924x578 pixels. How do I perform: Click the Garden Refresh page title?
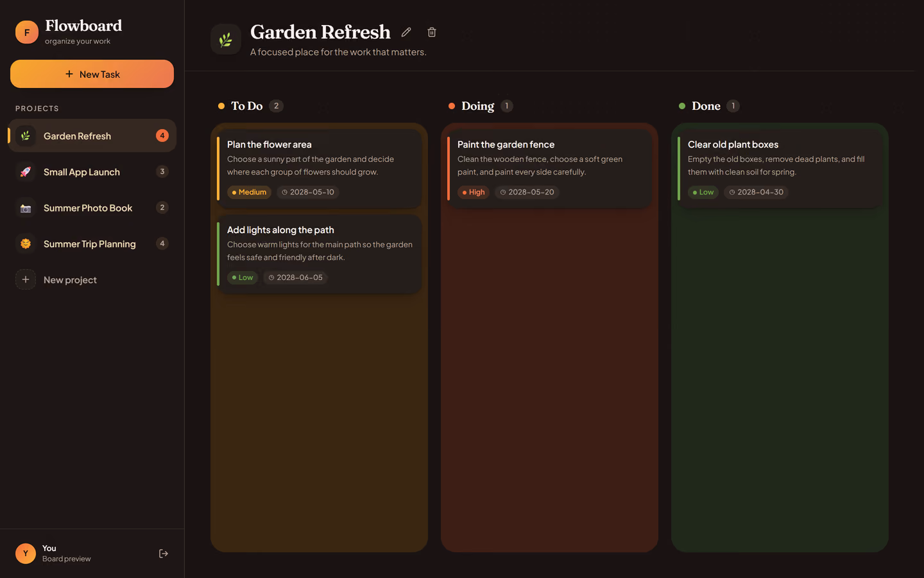click(x=320, y=32)
